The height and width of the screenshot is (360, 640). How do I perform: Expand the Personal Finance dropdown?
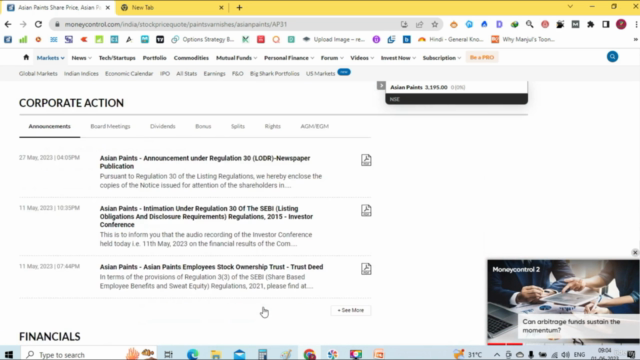[289, 58]
